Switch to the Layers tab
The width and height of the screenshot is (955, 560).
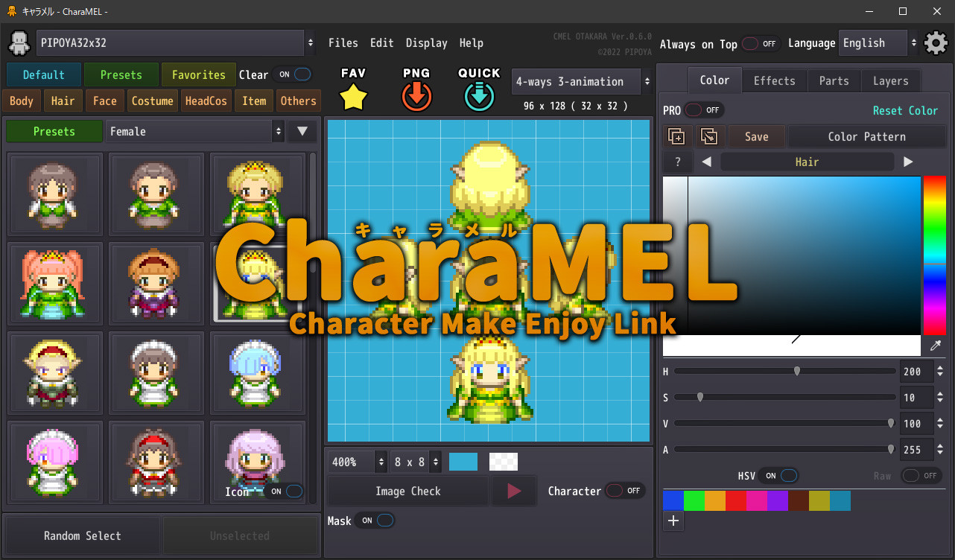(891, 80)
